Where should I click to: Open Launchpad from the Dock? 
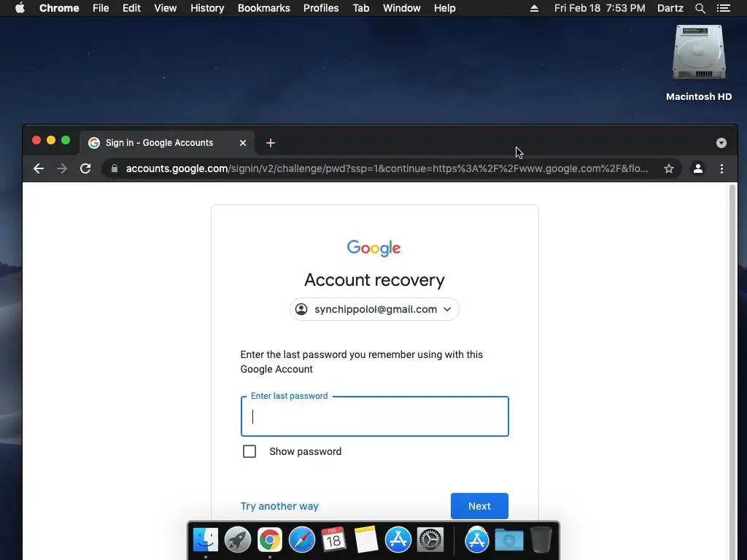[x=237, y=540]
